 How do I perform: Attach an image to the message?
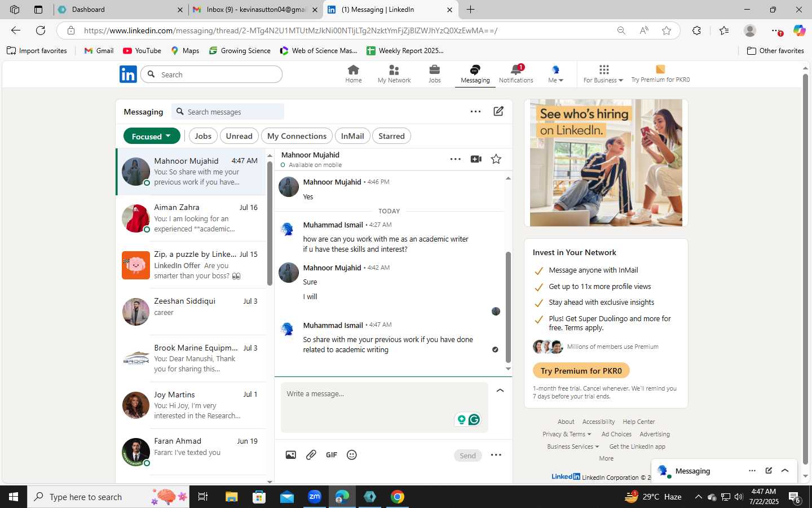(x=290, y=455)
